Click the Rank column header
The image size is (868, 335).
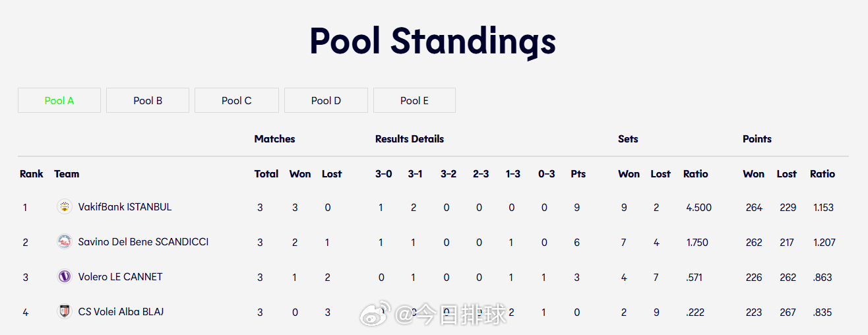31,174
